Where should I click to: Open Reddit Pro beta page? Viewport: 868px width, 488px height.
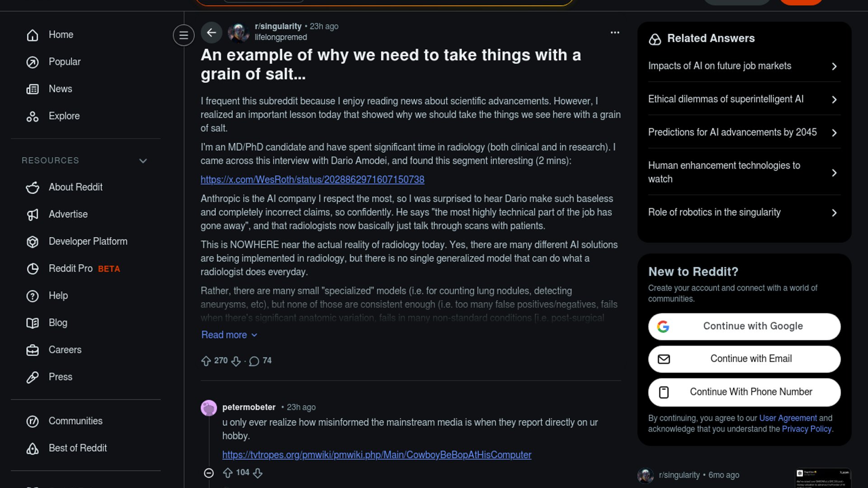[71, 268]
